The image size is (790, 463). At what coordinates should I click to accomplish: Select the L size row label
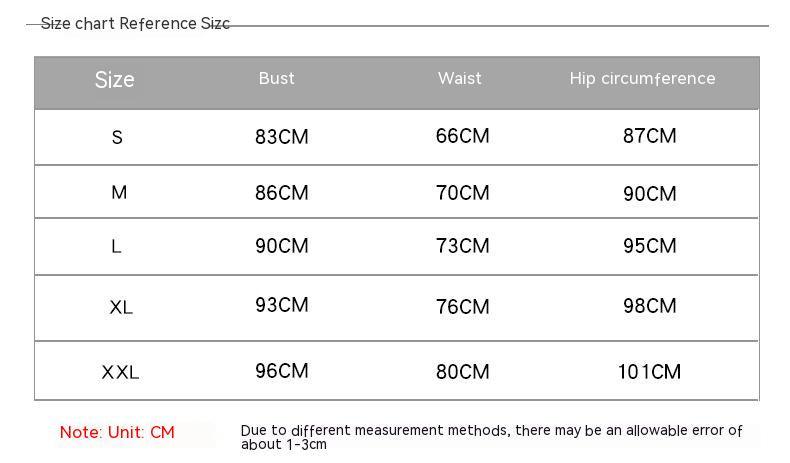pos(116,246)
